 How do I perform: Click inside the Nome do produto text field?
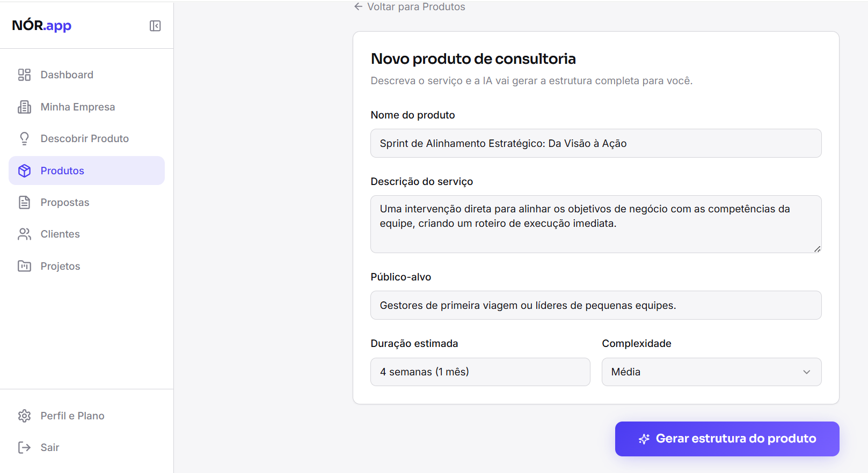(595, 143)
